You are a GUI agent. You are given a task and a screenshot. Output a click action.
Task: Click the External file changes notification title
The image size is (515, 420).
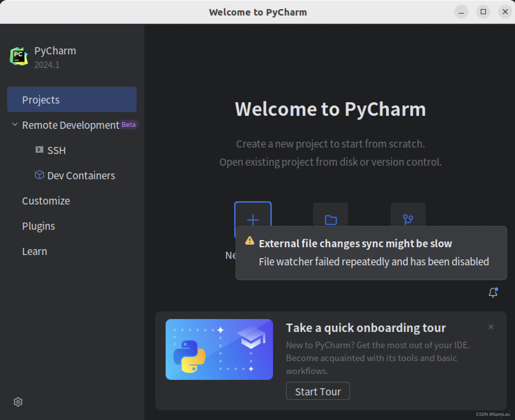(x=355, y=243)
